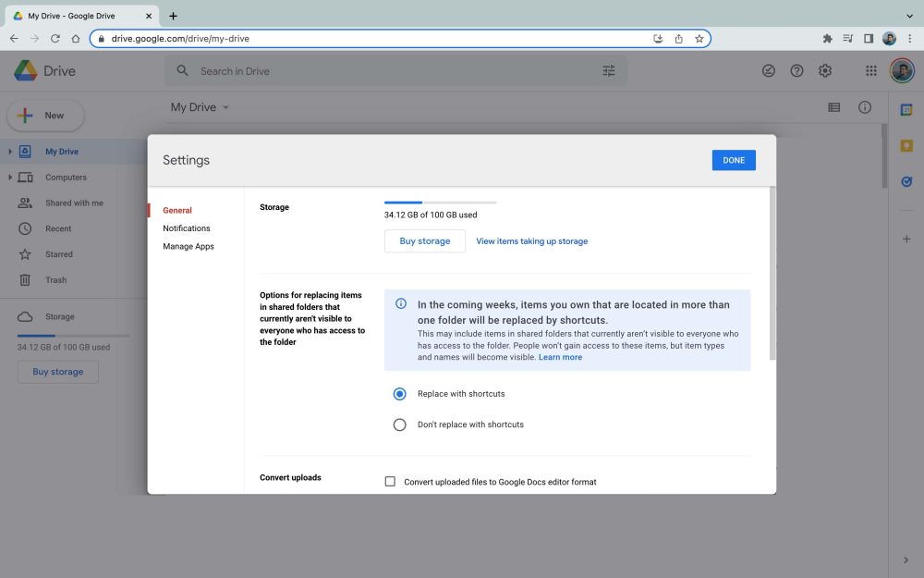Open My Drive header dropdown arrow
924x578 pixels.
[x=225, y=108]
